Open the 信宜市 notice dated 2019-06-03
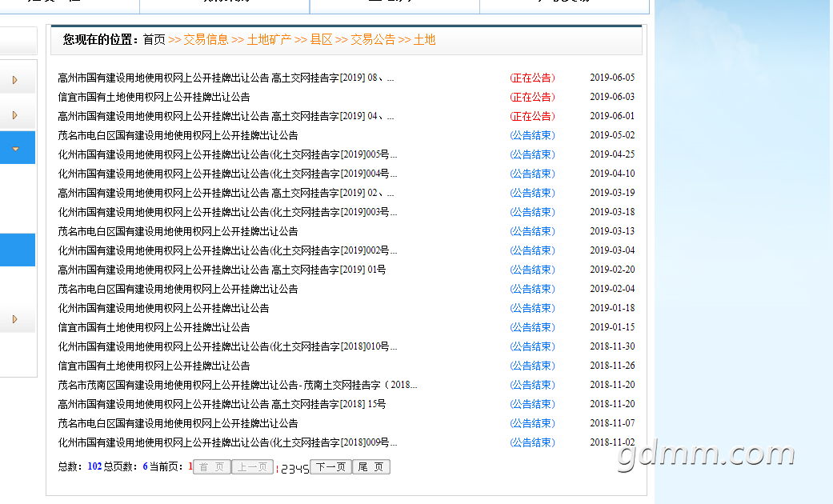This screenshot has height=504, width=833. 154,97
